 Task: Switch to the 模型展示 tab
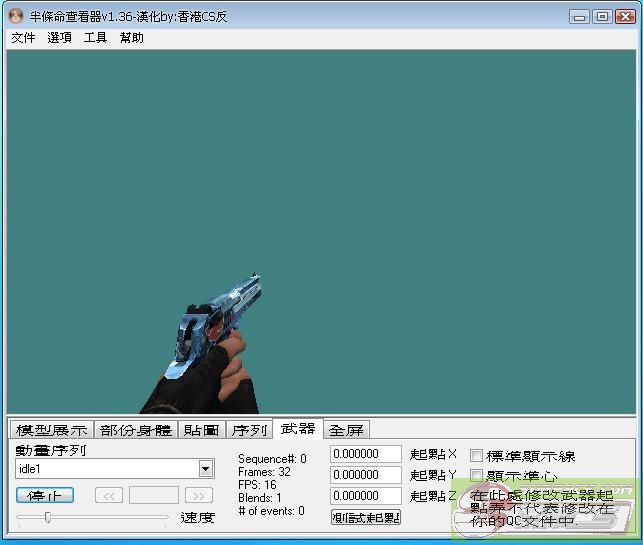[x=52, y=430]
